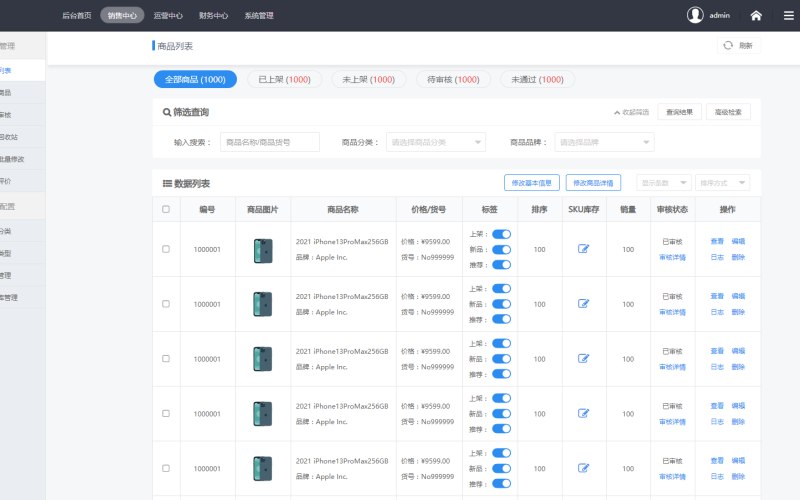Switch to 已上架 (1000) tab

[x=284, y=79]
